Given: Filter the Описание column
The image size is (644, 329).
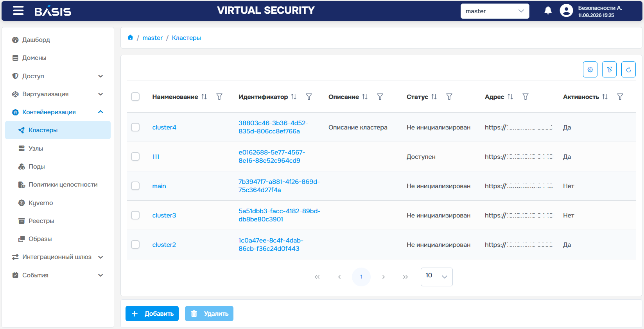Looking at the screenshot, I should pyautogui.click(x=380, y=97).
